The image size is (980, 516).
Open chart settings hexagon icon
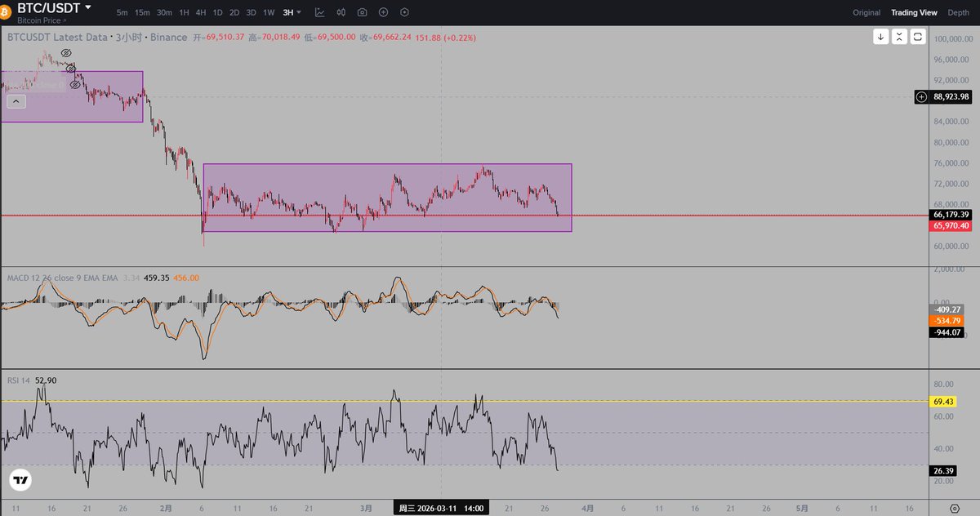(404, 12)
